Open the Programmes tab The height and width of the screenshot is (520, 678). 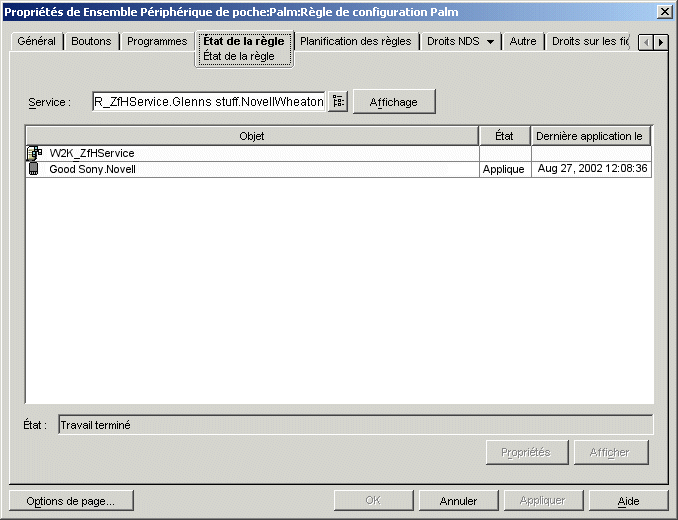click(157, 41)
